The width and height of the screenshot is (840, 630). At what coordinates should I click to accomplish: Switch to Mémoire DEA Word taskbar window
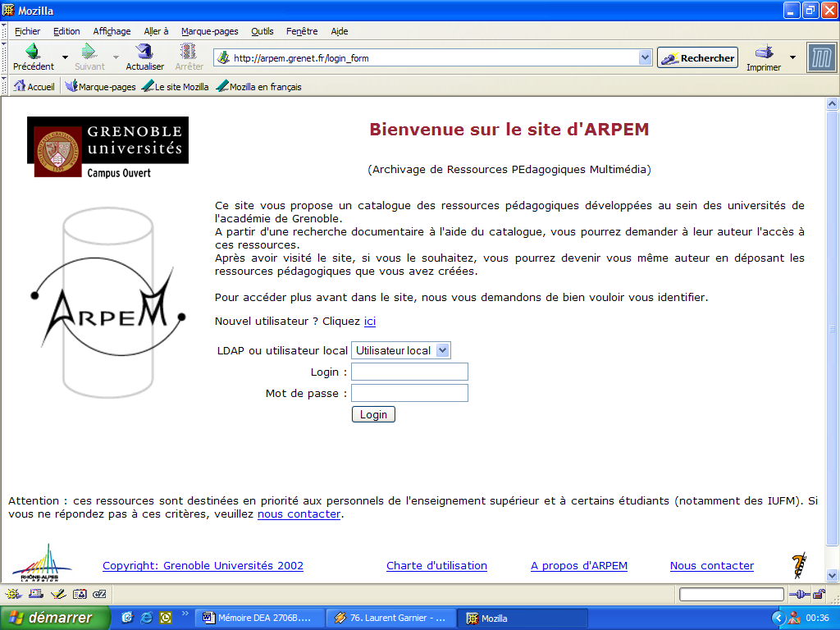pos(258,618)
